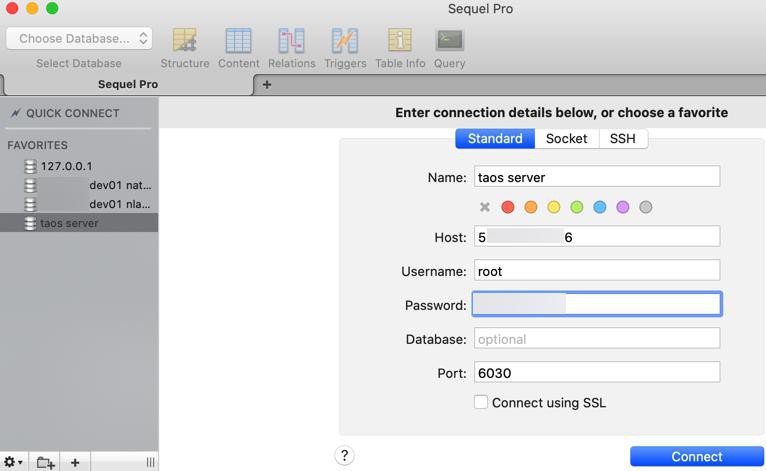This screenshot has height=471, width=766.
Task: Select the dev01 nat... favorite
Action: tap(79, 186)
